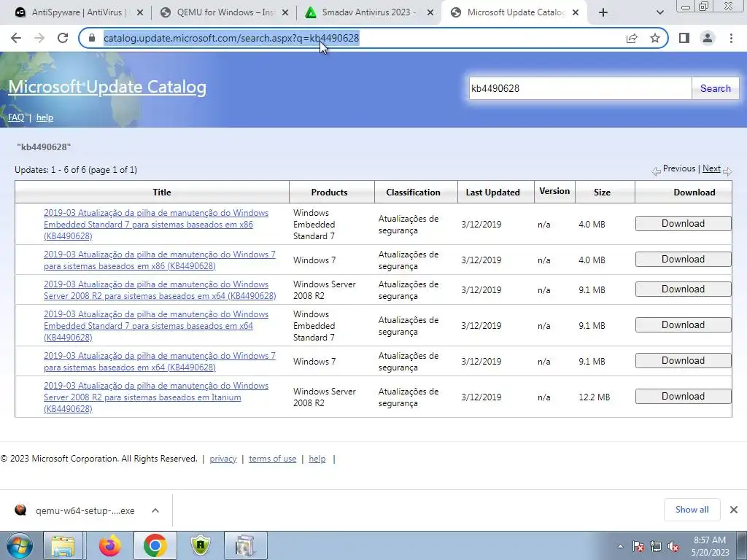Toggle Chrome side panel
This screenshot has height=560, width=747.
tap(684, 38)
